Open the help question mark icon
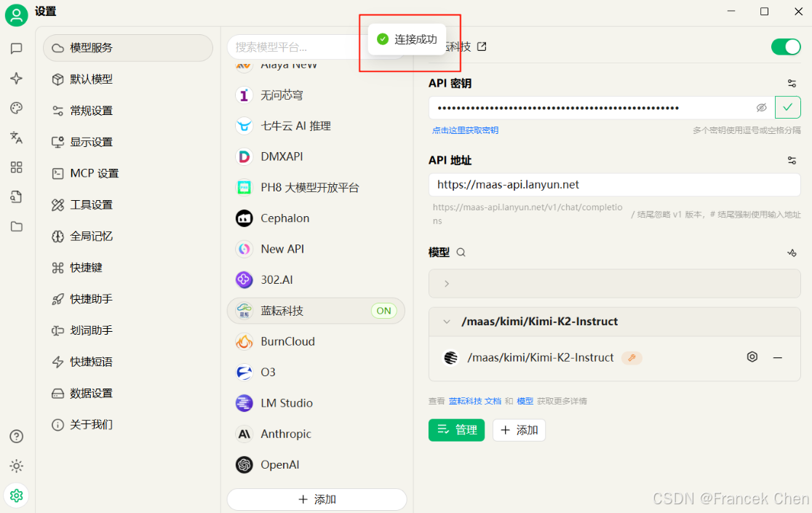Viewport: 812px width, 513px height. tap(17, 437)
